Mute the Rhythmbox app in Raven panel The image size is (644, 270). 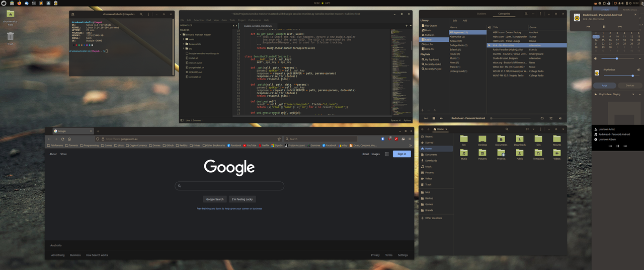(639, 70)
